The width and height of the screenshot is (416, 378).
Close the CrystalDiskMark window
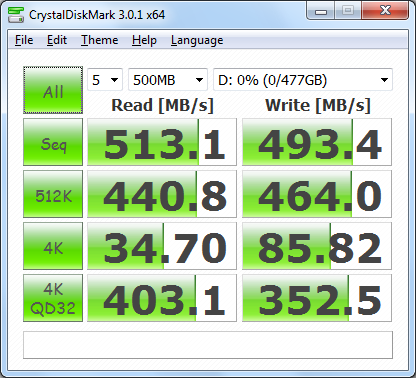pos(385,11)
